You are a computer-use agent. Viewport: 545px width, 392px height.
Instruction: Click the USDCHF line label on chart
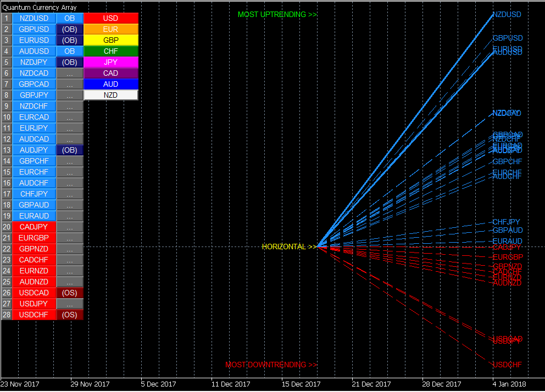coord(507,365)
